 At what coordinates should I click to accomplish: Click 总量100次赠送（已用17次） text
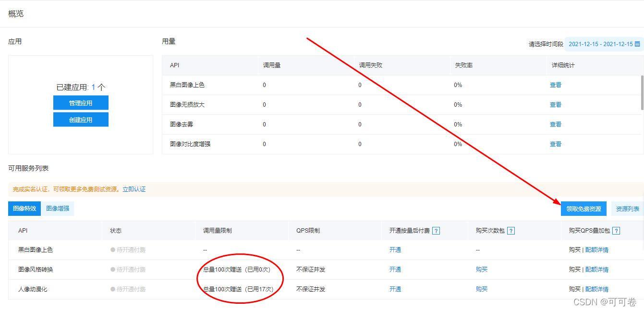point(238,289)
